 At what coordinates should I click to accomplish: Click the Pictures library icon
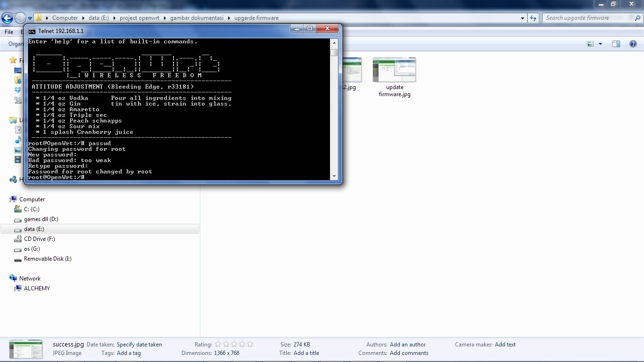(18, 150)
